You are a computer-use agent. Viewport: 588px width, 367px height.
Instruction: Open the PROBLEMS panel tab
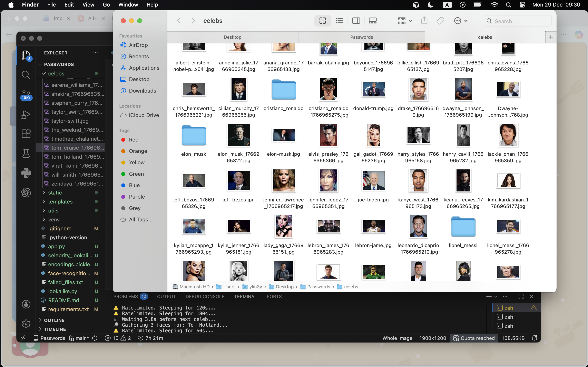pos(126,296)
